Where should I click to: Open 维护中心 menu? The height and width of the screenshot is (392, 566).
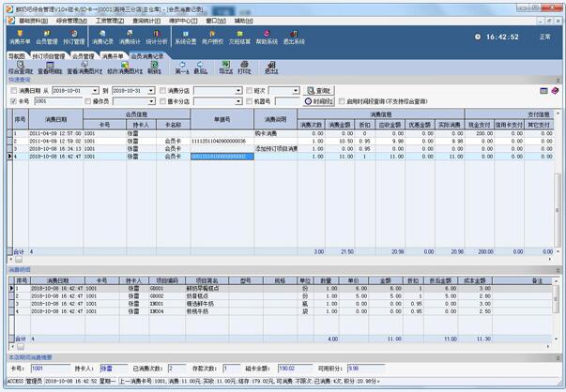point(183,21)
